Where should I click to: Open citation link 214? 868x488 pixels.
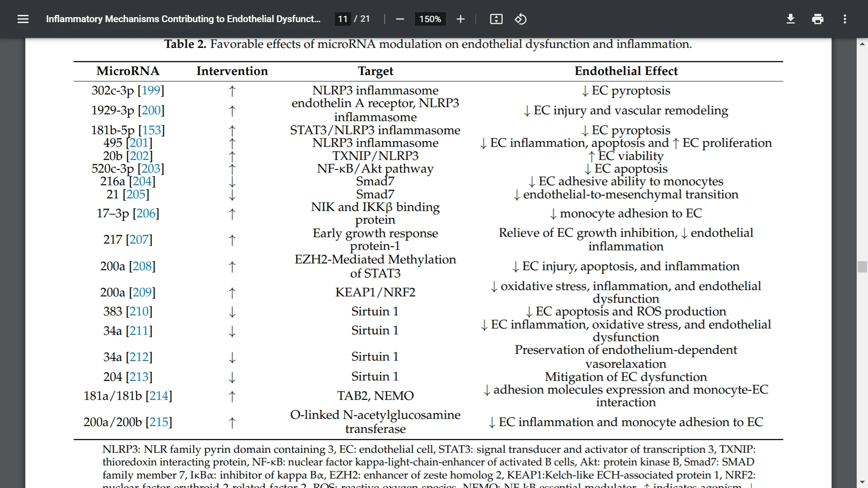159,396
